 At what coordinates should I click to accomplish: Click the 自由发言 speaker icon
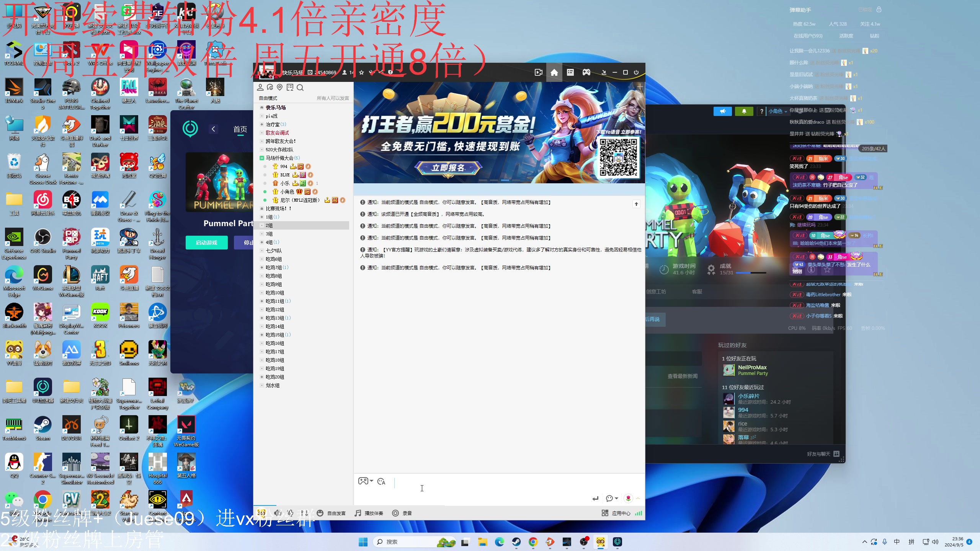coord(320,514)
